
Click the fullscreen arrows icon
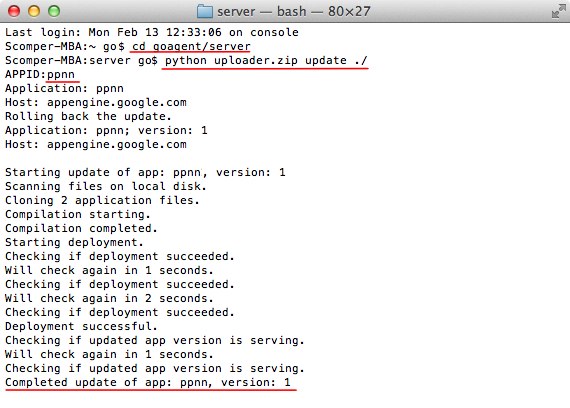coord(558,11)
